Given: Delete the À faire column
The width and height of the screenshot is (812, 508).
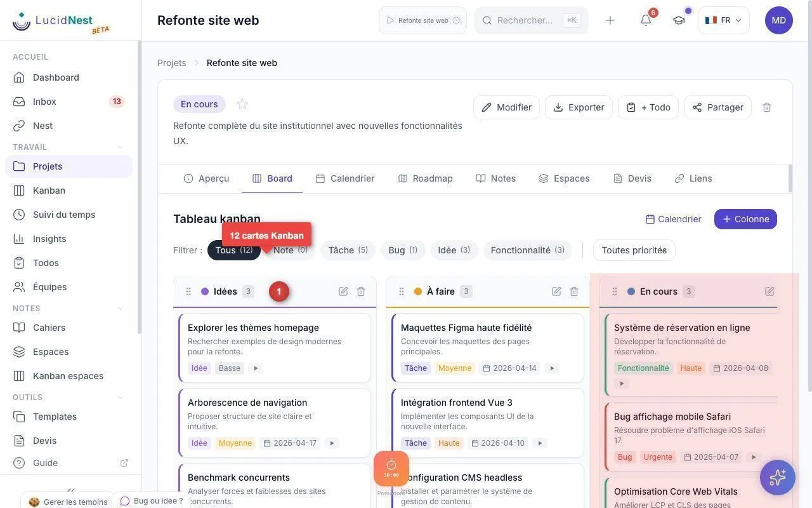Looking at the screenshot, I should [574, 291].
